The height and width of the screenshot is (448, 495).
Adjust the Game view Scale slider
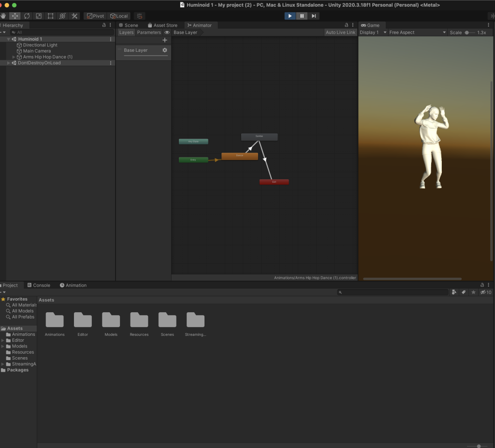pyautogui.click(x=468, y=32)
